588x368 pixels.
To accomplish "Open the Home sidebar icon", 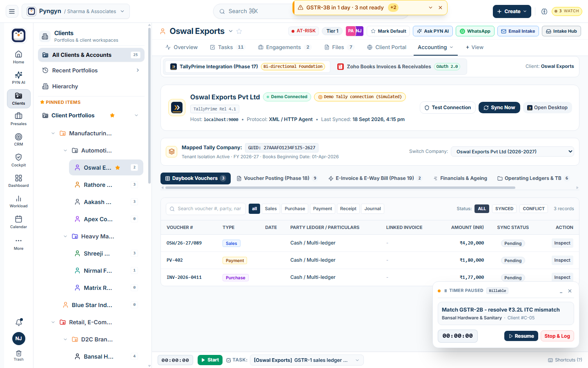I will click(18, 57).
